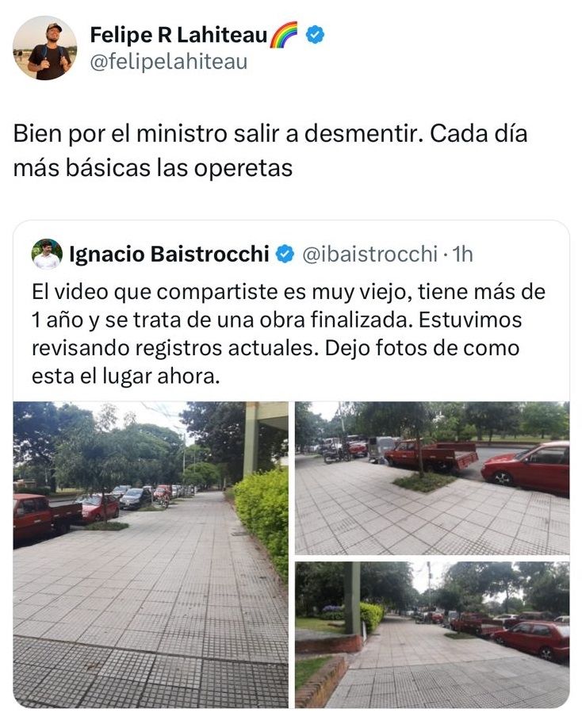Open the quoted tweet's 1h timestamp
Image resolution: width=582 pixels, height=728 pixels.
point(462,254)
